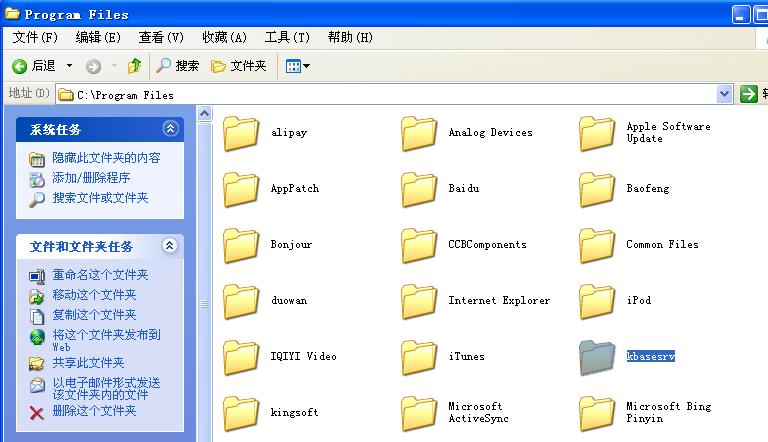Click the Microsoft ActiveSync folder name
768x442 pixels.
click(x=478, y=412)
